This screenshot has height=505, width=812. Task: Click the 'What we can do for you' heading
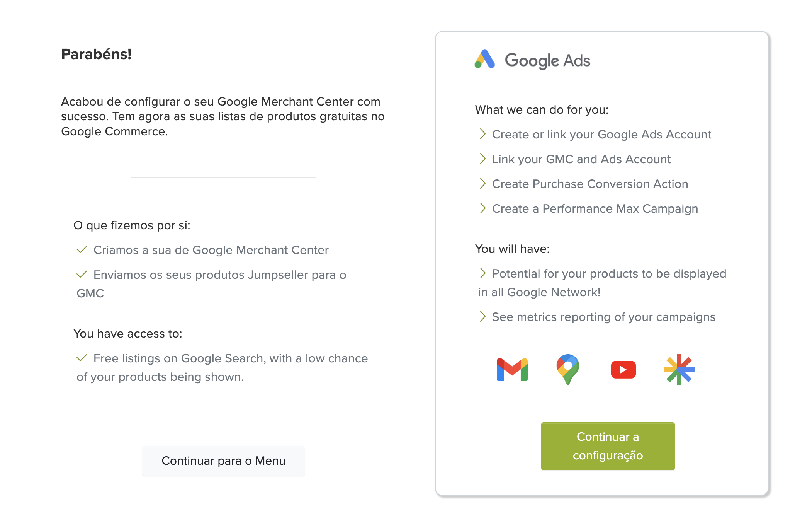(x=542, y=110)
